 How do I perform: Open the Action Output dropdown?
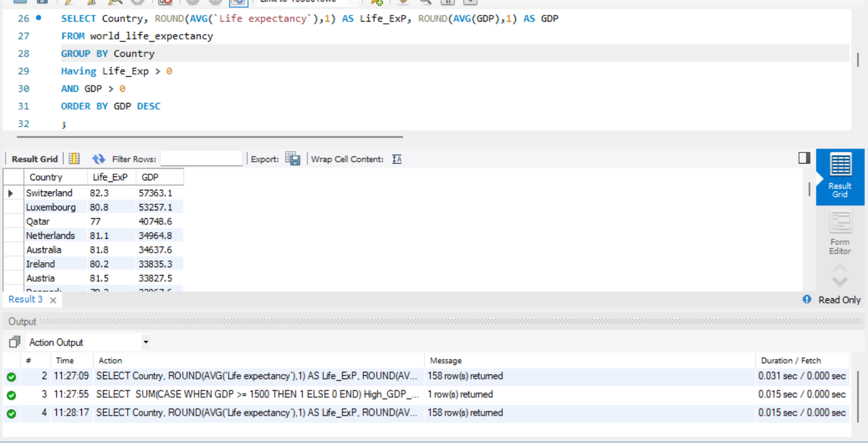[x=145, y=342]
